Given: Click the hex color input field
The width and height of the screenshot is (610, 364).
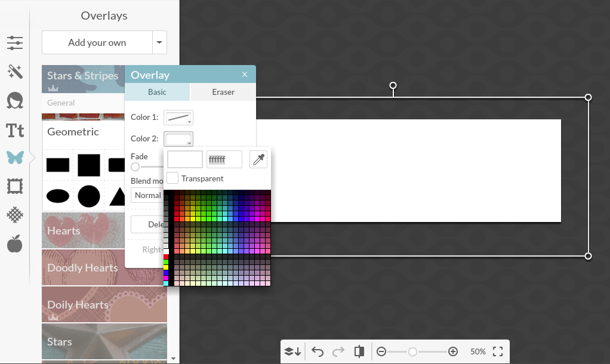Looking at the screenshot, I should coord(224,159).
